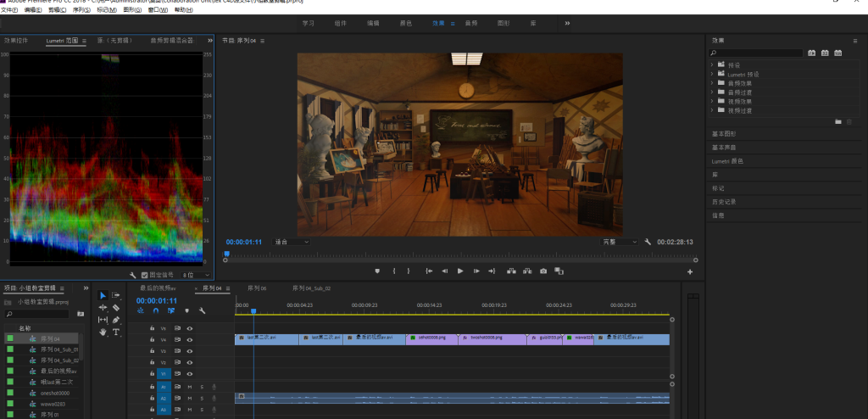868x419 pixels.
Task: Expand the 视频效果 folder
Action: coord(712,102)
